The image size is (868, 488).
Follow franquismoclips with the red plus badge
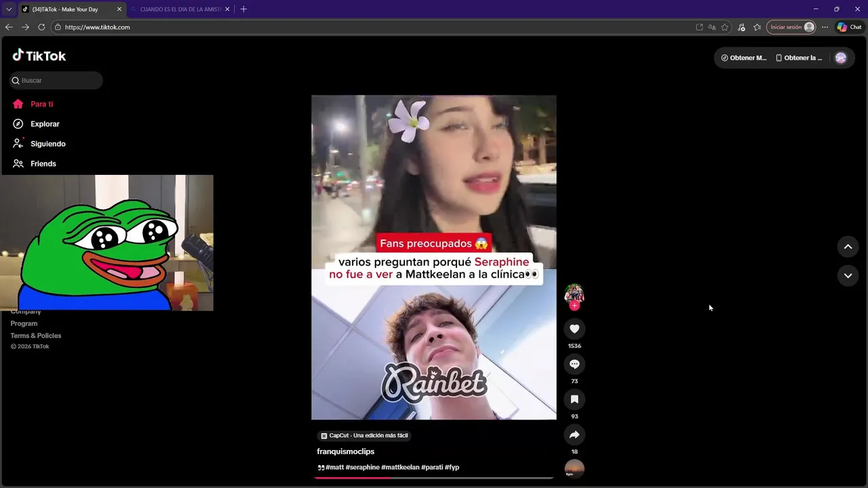pos(574,306)
